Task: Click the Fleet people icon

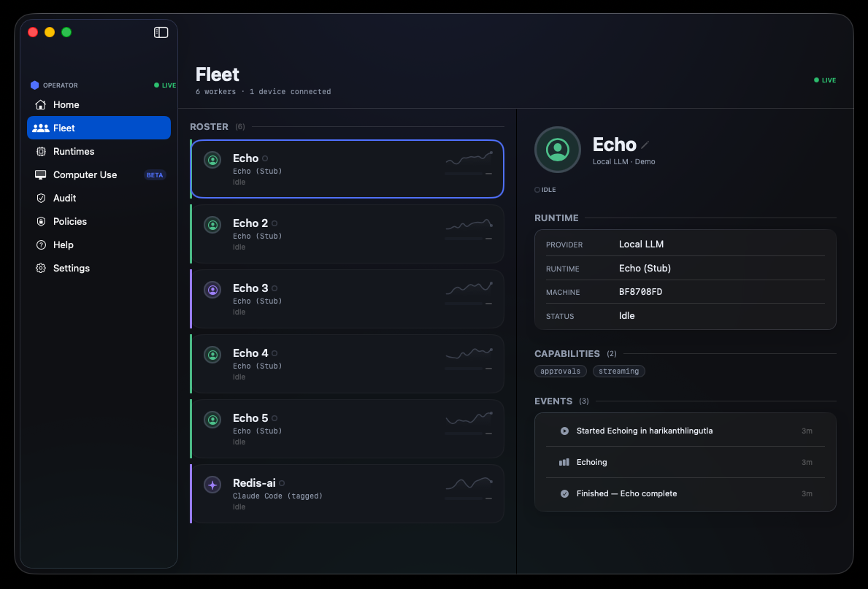Action: click(x=40, y=128)
